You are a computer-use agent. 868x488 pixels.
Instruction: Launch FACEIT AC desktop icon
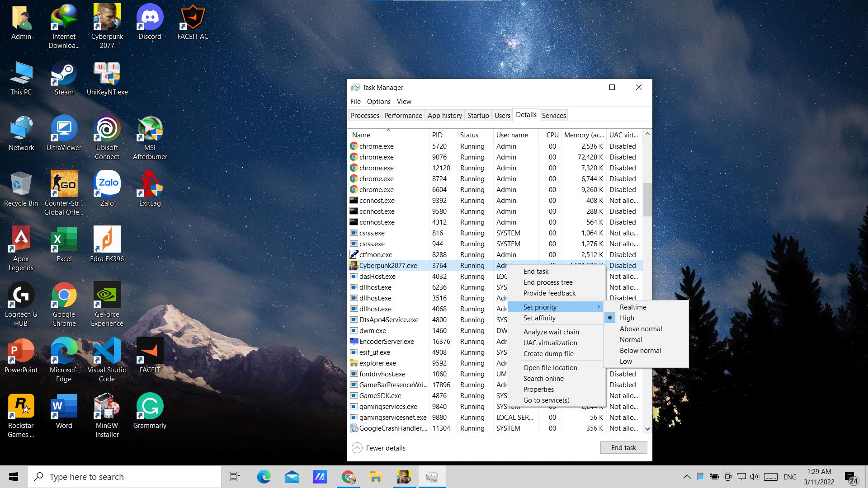(x=193, y=21)
